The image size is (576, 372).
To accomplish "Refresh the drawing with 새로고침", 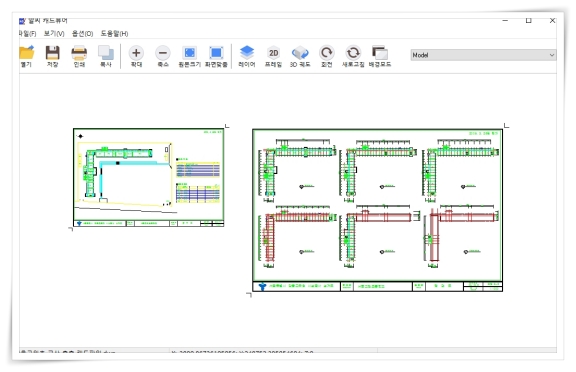I will pos(353,56).
